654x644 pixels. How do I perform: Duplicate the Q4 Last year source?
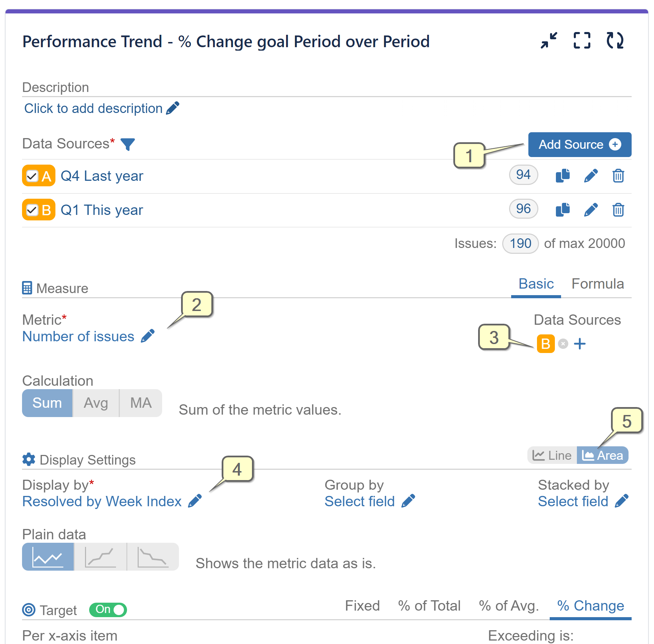(563, 176)
